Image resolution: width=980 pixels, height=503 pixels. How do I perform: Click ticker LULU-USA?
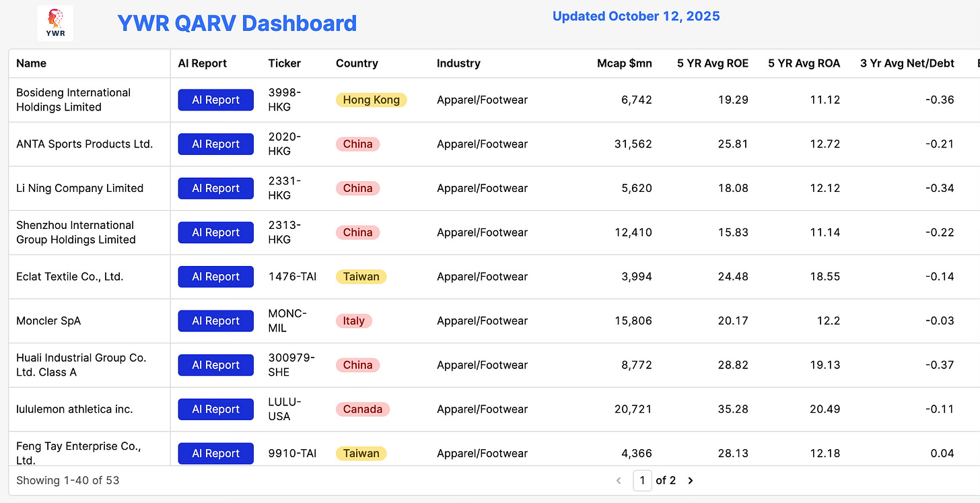(x=285, y=409)
